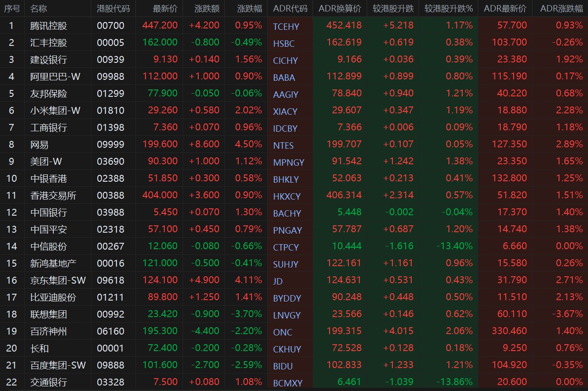Select the 比亚迪股份 row
The image size is (588, 391).
click(294, 297)
